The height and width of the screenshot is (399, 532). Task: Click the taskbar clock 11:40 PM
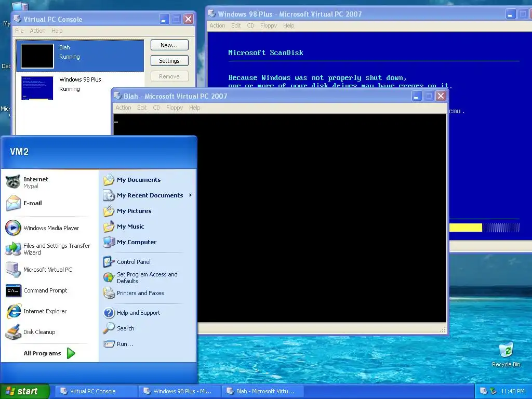[513, 391]
